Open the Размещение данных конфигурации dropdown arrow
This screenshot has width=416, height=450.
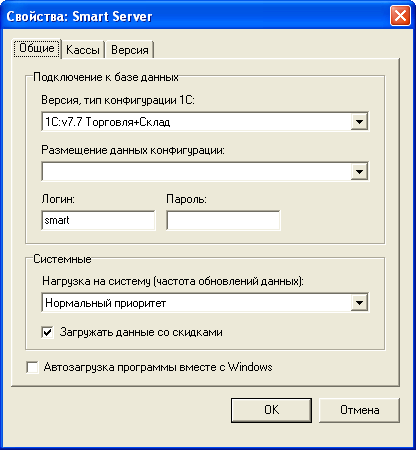tap(359, 172)
